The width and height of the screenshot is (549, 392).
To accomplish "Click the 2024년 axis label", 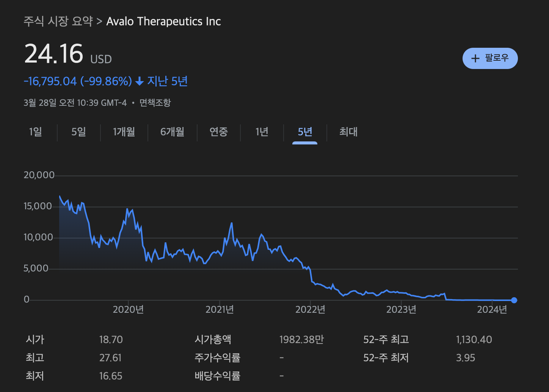I will pyautogui.click(x=492, y=310).
